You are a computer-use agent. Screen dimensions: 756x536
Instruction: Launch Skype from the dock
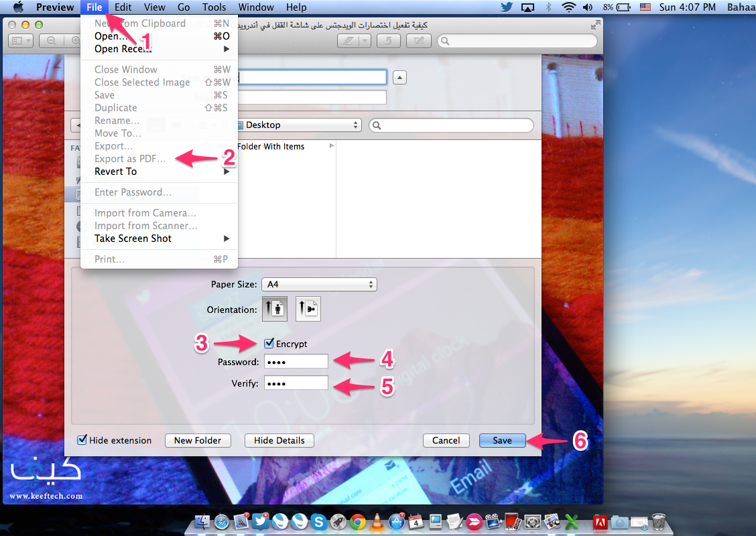click(319, 521)
